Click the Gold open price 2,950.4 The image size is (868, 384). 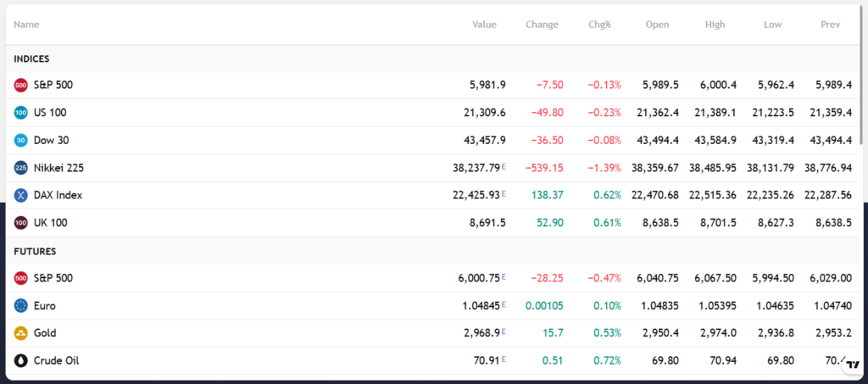point(660,333)
